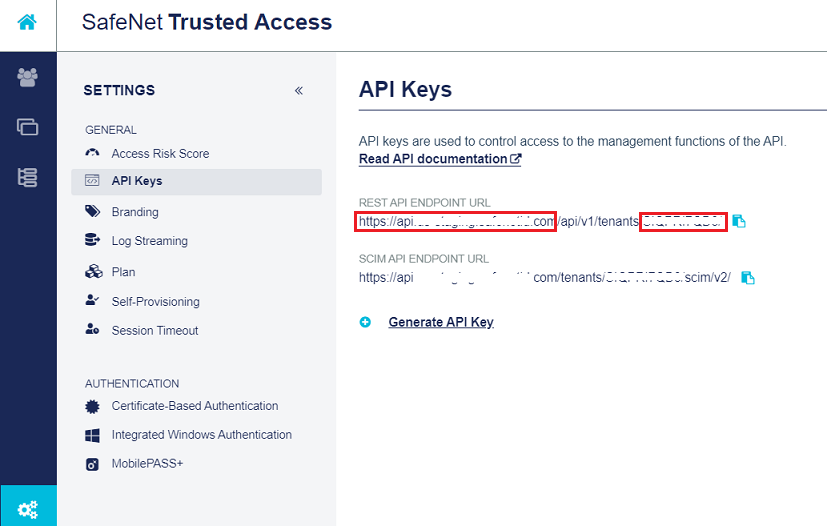Open the applications windows icon in left rail
Image resolution: width=827 pixels, height=526 pixels.
(27, 127)
